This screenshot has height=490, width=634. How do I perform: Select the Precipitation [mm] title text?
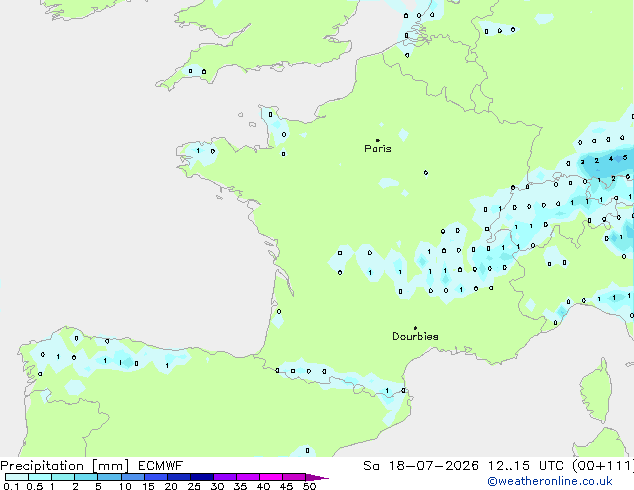(64, 466)
